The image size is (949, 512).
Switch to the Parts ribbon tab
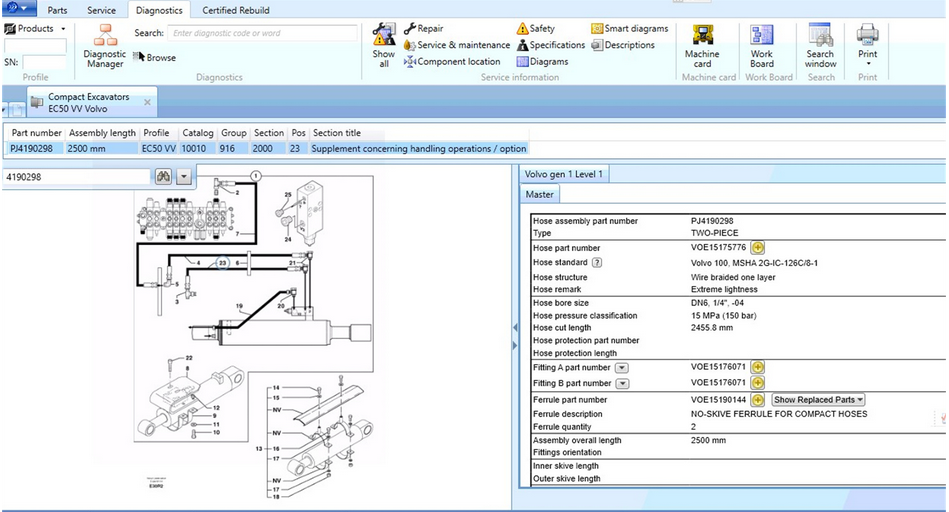click(x=57, y=10)
